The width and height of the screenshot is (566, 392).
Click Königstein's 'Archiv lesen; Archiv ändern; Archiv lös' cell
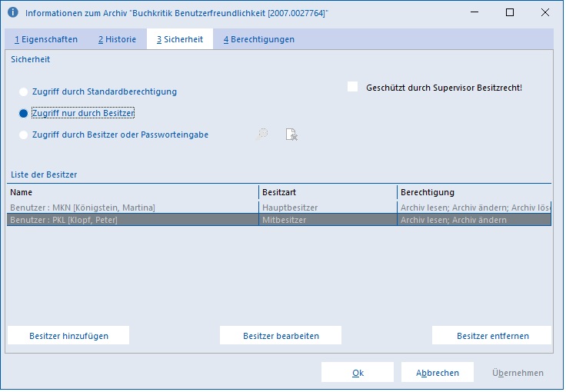474,208
